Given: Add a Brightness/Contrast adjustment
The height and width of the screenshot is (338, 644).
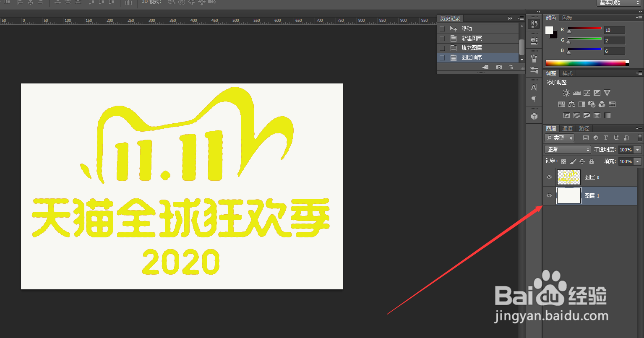Looking at the screenshot, I should tap(566, 93).
